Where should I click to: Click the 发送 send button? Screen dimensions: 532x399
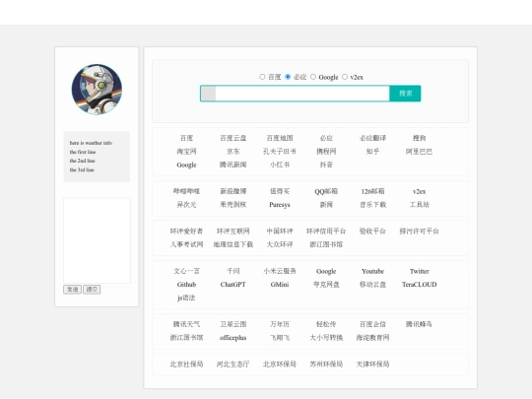(x=72, y=290)
